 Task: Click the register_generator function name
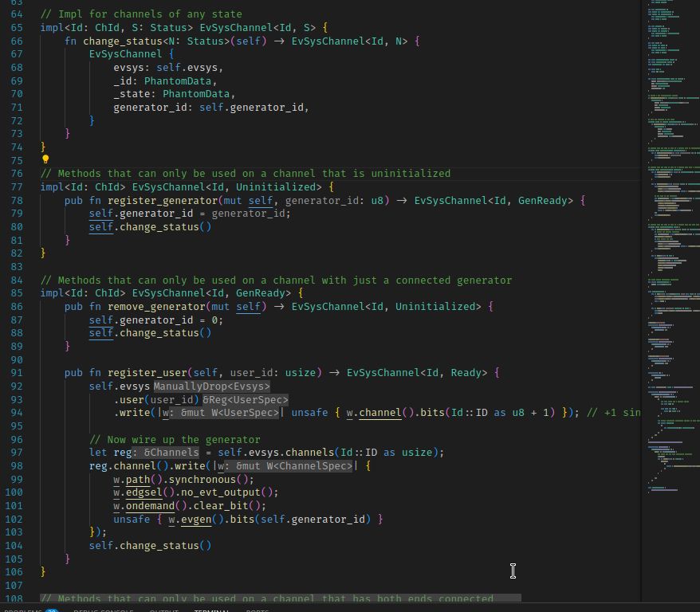pos(163,200)
